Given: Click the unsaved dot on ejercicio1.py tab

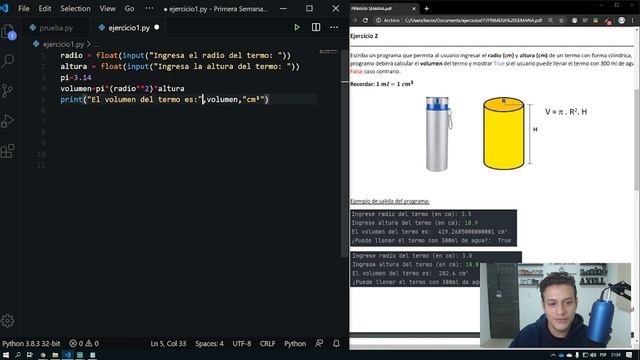Looking at the screenshot, I should point(157,27).
